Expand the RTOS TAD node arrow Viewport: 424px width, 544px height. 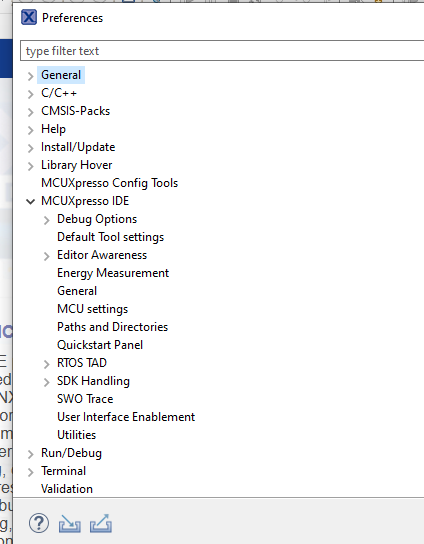(46, 364)
